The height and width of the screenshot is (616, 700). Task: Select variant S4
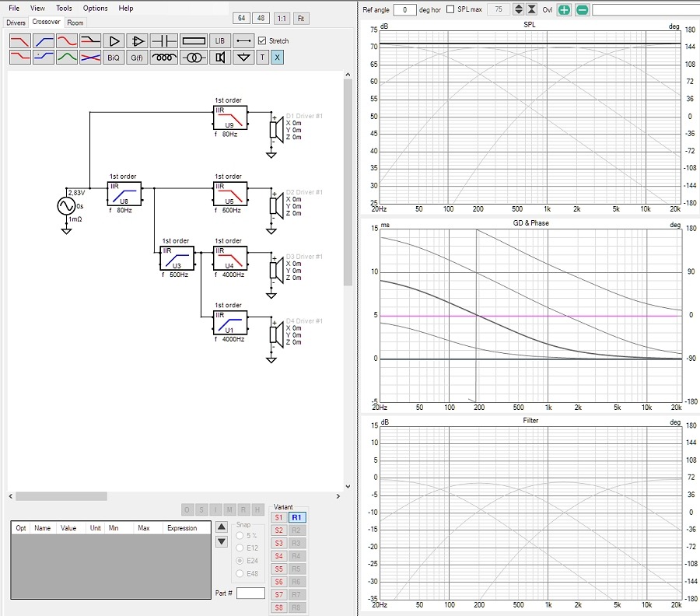pyautogui.click(x=278, y=556)
